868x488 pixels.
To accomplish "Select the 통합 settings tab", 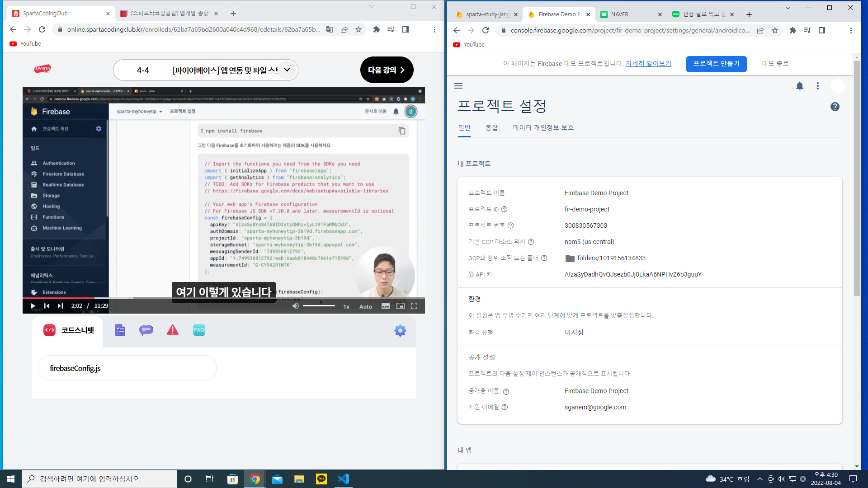I will [492, 128].
